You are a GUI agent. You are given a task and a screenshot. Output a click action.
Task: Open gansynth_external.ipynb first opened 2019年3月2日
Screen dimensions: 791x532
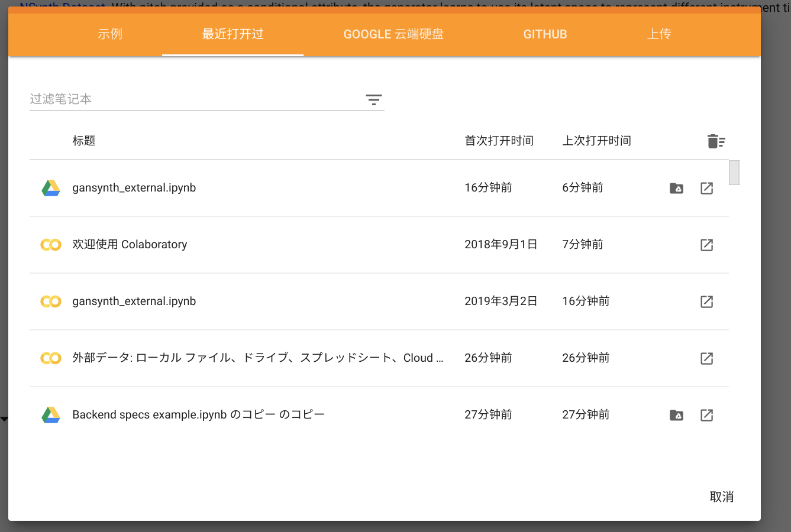click(x=134, y=301)
